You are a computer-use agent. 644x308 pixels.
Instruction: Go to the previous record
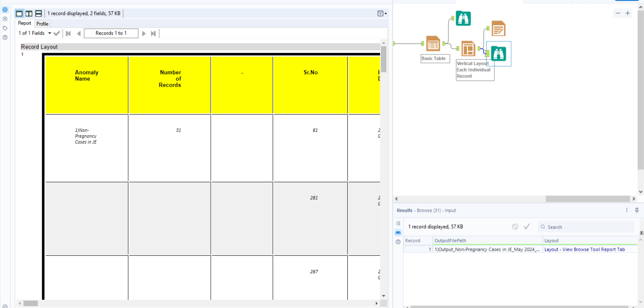point(79,33)
